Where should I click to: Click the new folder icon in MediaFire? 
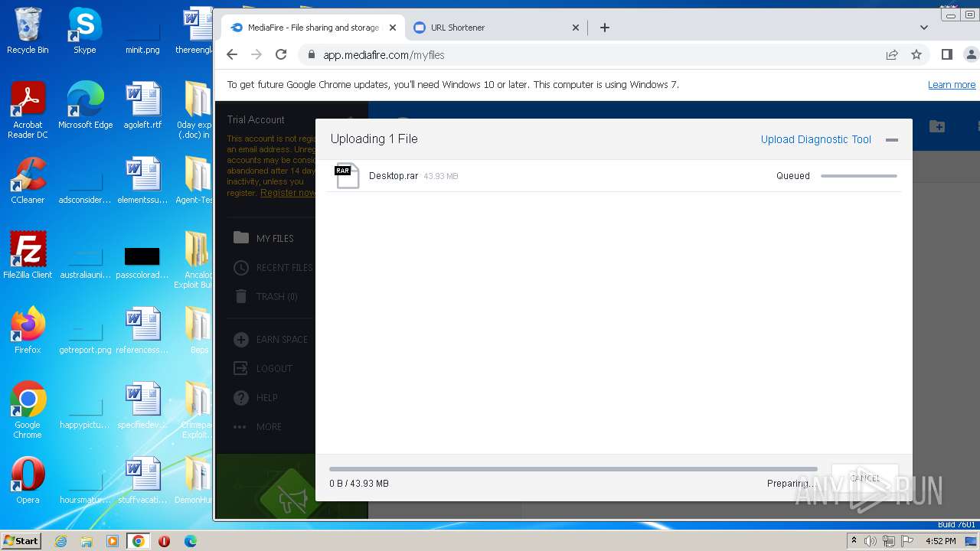(937, 126)
